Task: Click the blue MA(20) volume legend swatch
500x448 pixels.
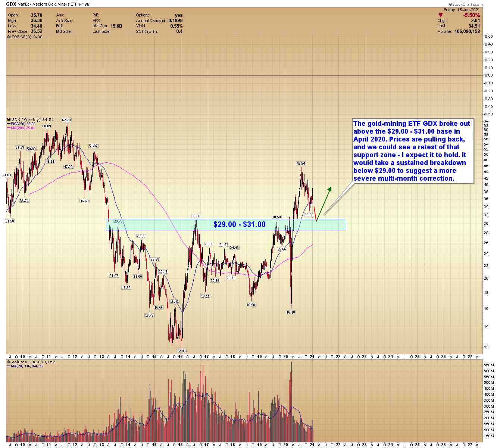Action: [x=9, y=366]
